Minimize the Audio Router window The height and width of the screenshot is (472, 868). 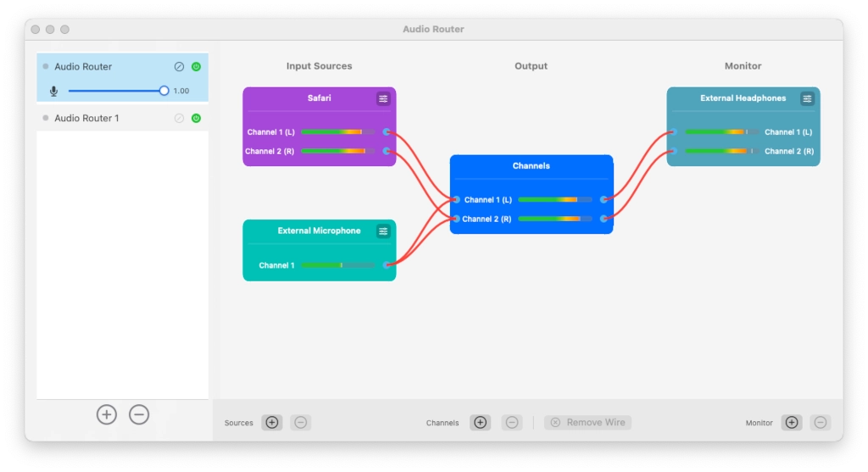point(50,30)
